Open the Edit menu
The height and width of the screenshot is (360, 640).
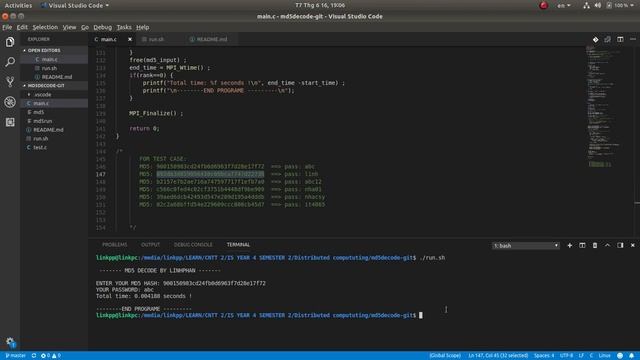(22, 27)
